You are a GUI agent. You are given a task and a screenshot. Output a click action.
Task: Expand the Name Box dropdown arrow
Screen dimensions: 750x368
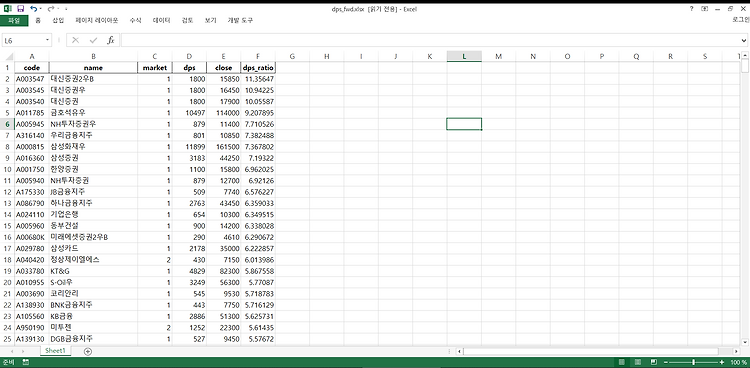click(x=47, y=40)
